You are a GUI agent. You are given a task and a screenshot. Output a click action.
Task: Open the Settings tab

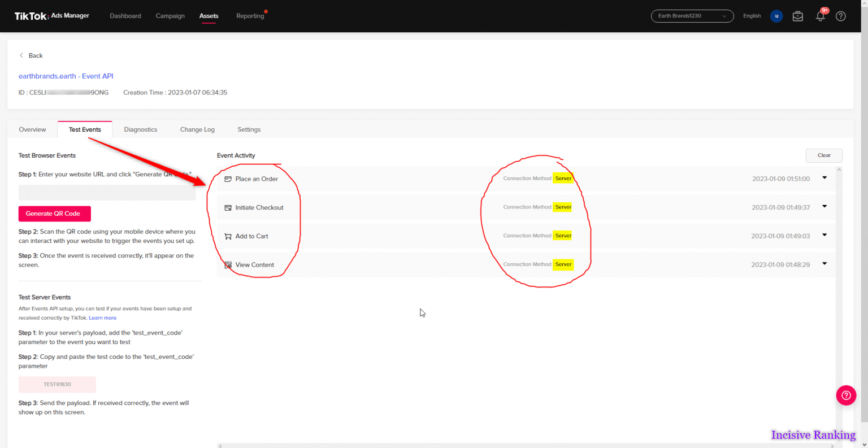pyautogui.click(x=249, y=129)
